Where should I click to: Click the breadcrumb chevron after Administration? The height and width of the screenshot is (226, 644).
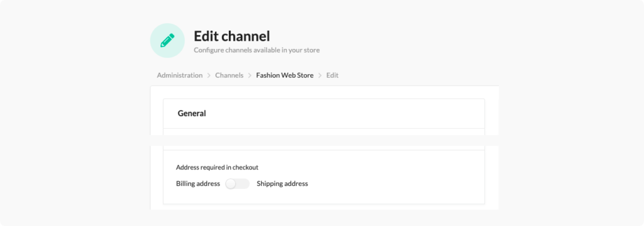pyautogui.click(x=209, y=75)
